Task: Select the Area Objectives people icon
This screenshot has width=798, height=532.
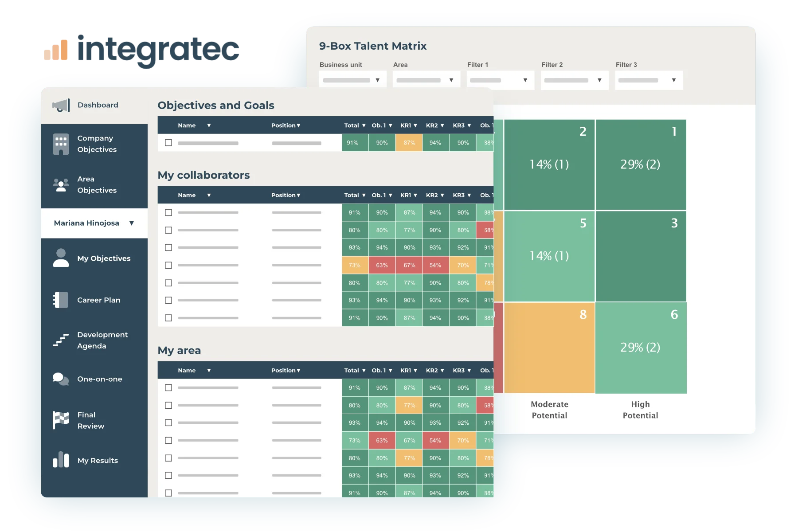Action: click(61, 185)
